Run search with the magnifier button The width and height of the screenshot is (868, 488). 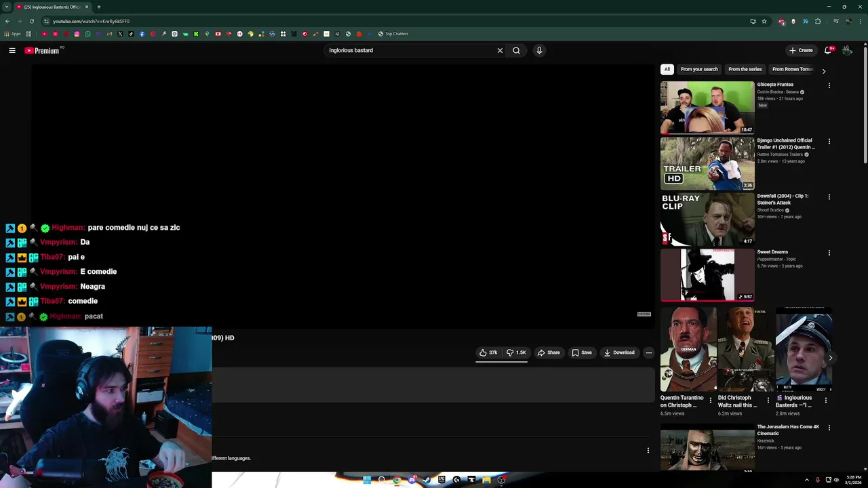516,50
